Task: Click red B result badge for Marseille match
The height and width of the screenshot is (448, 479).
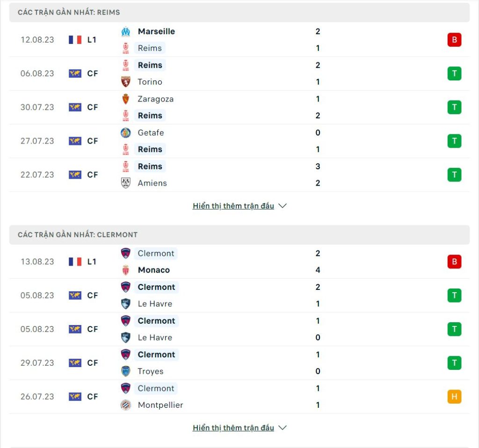Action: [x=454, y=40]
